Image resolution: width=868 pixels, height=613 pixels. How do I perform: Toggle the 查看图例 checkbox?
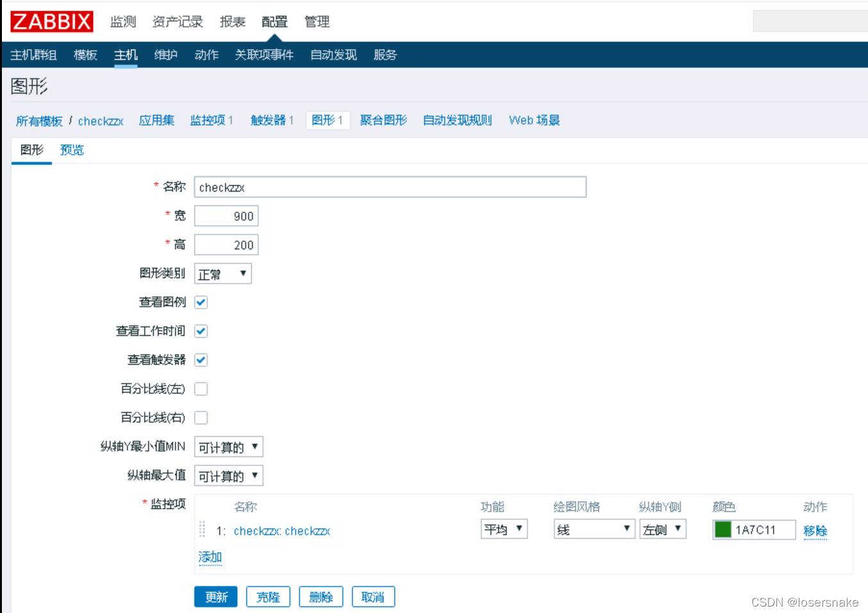(x=201, y=302)
